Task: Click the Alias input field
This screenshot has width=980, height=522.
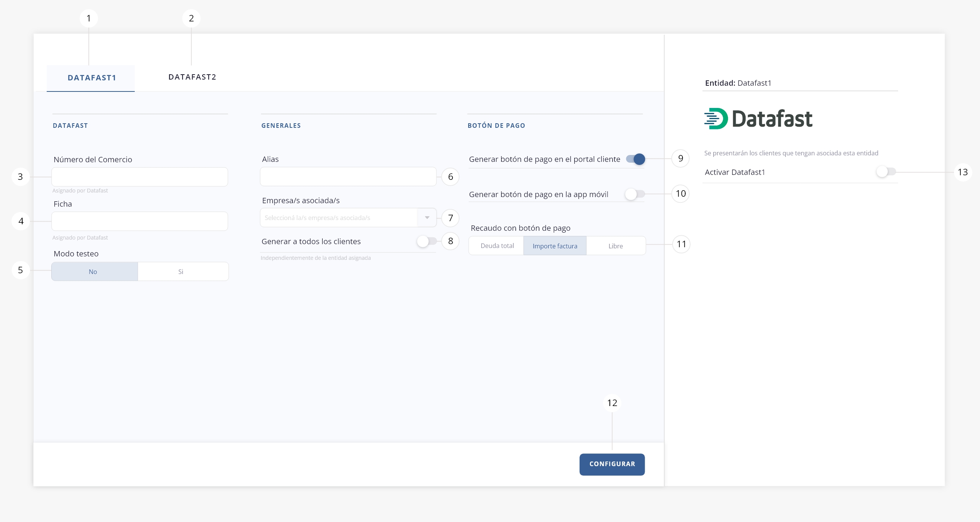Action: click(348, 177)
